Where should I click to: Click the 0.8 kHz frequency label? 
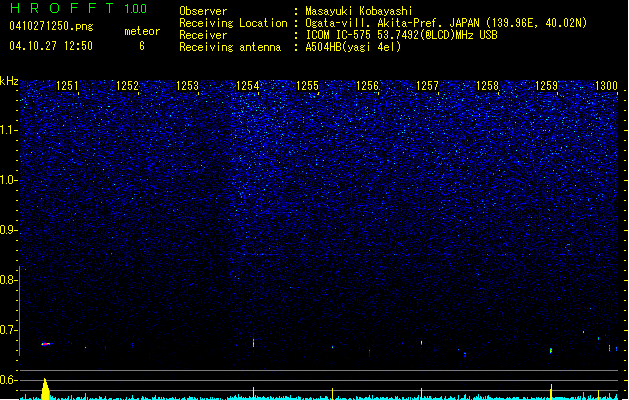tap(8, 280)
